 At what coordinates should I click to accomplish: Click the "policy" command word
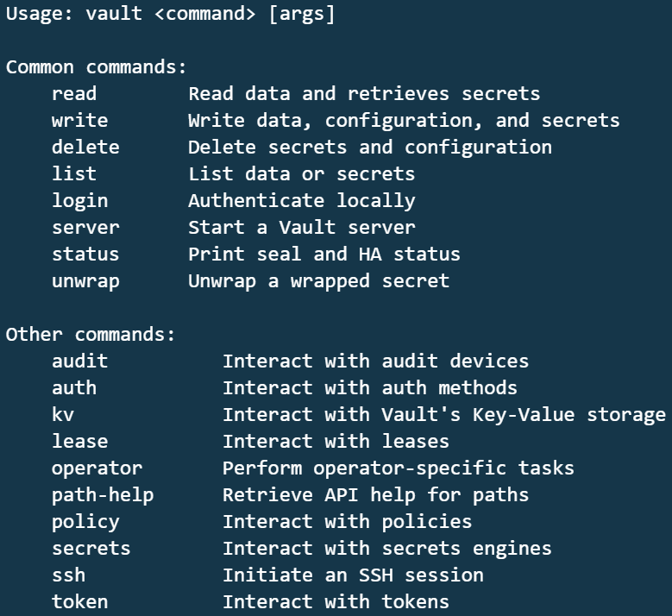coord(85,521)
